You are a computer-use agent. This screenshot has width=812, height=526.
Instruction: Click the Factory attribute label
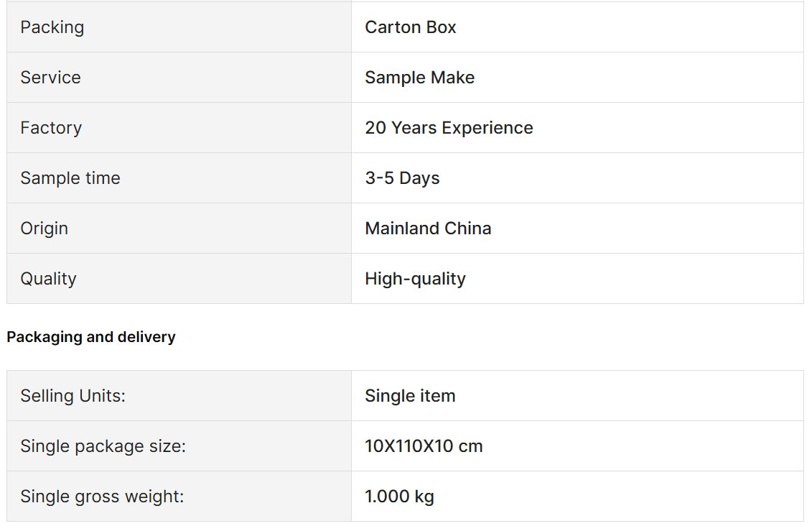pos(51,127)
